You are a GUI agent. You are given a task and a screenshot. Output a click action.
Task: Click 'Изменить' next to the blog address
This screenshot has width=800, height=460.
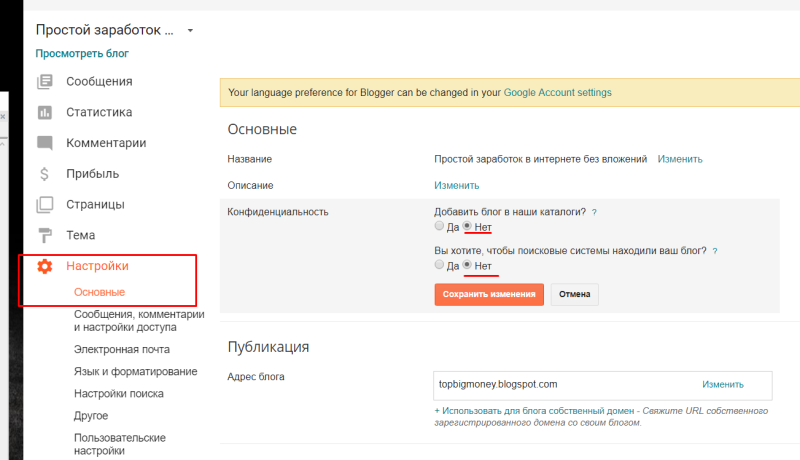click(722, 384)
